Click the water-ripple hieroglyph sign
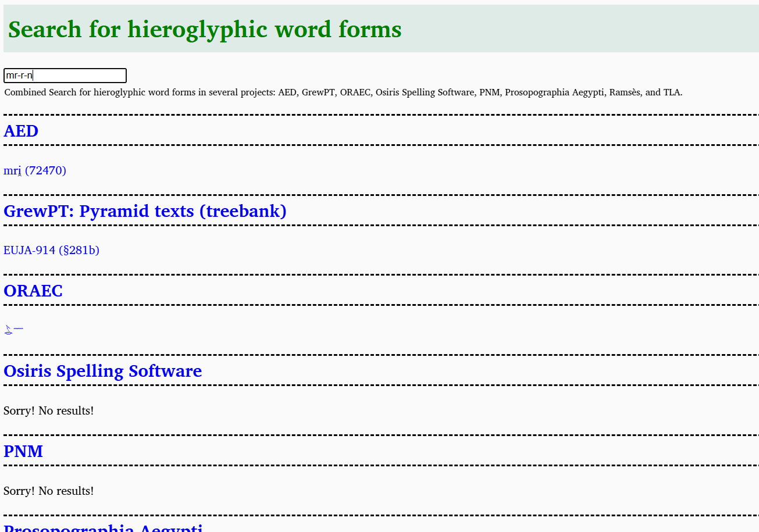 (18, 329)
